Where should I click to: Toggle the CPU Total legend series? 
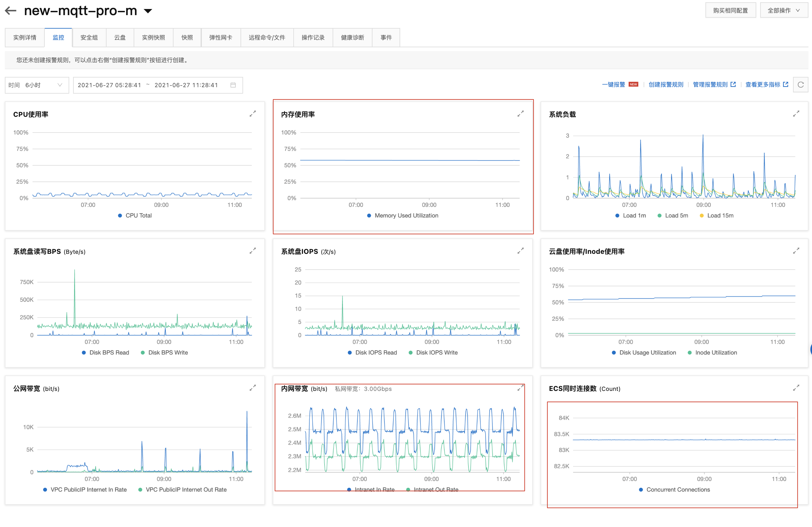135,216
